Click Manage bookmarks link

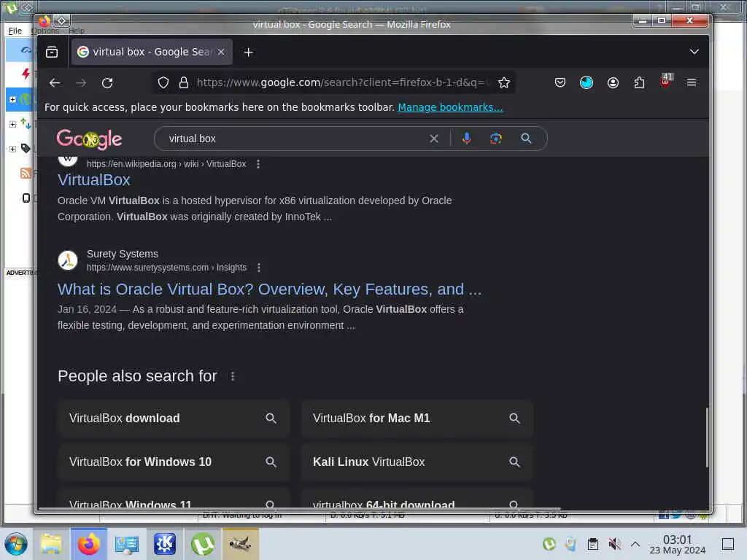[x=450, y=107]
